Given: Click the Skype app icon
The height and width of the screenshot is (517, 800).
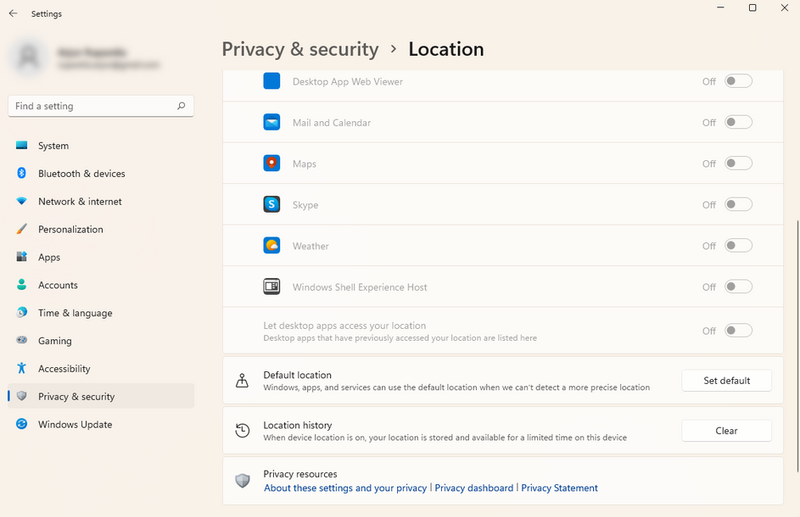Looking at the screenshot, I should coord(272,205).
